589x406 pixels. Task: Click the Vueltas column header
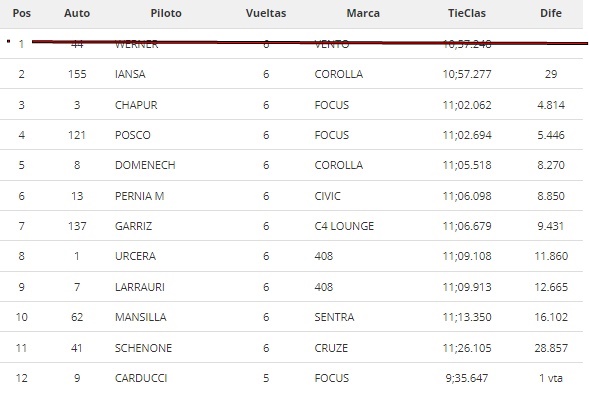266,13
